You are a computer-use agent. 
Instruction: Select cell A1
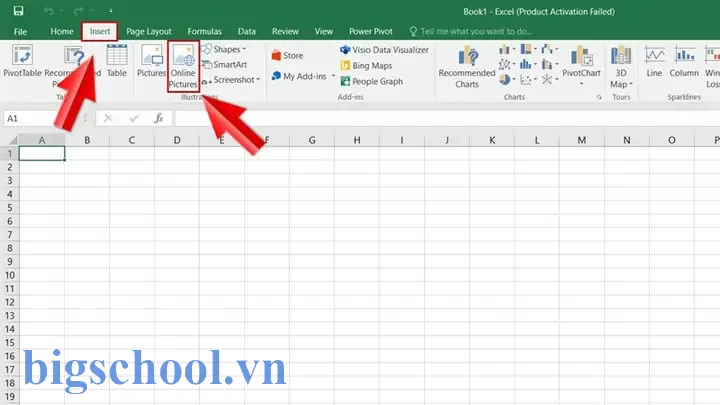click(42, 153)
